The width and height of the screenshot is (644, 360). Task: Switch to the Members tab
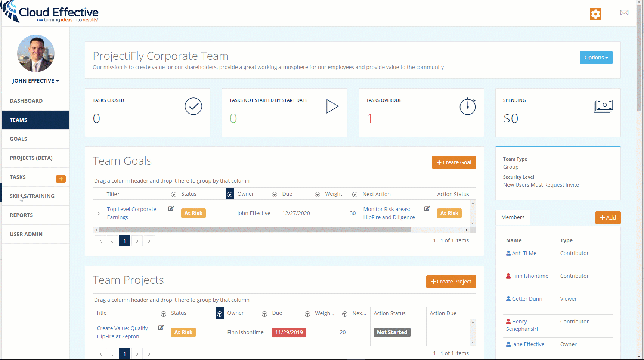point(513,217)
